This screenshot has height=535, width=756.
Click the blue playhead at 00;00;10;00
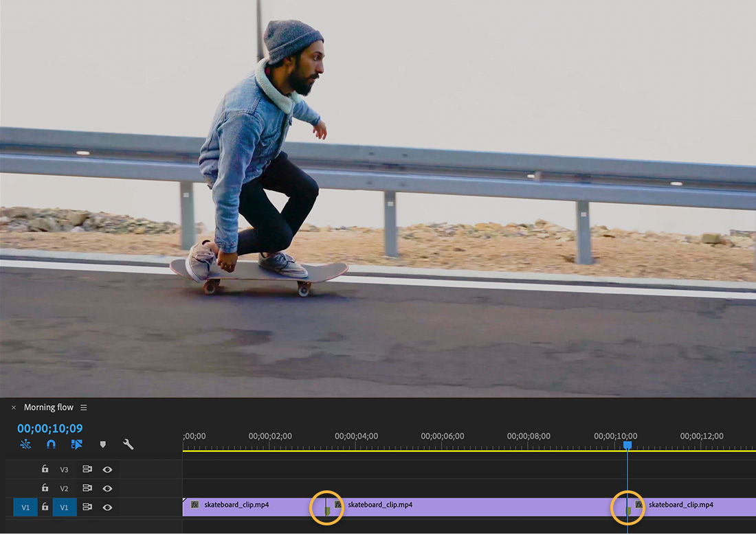[627, 445]
